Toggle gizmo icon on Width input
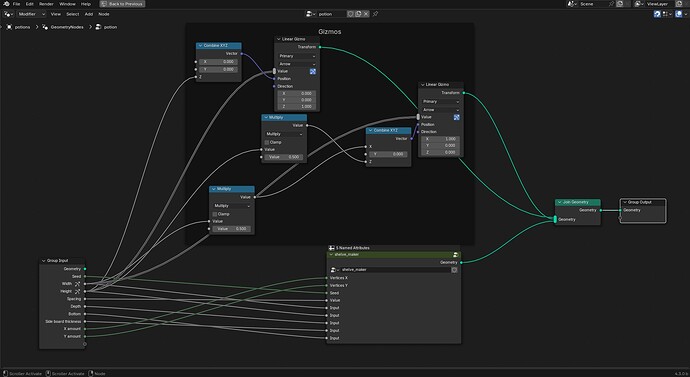This screenshot has width=690, height=377. click(x=77, y=284)
